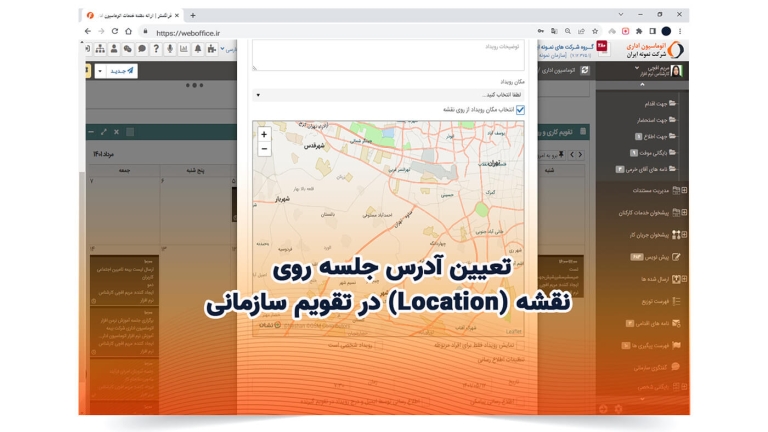Image resolution: width=768 pixels, height=432 pixels.
Task: Open the نامه های اقتباس menu item
Action: pos(653,323)
